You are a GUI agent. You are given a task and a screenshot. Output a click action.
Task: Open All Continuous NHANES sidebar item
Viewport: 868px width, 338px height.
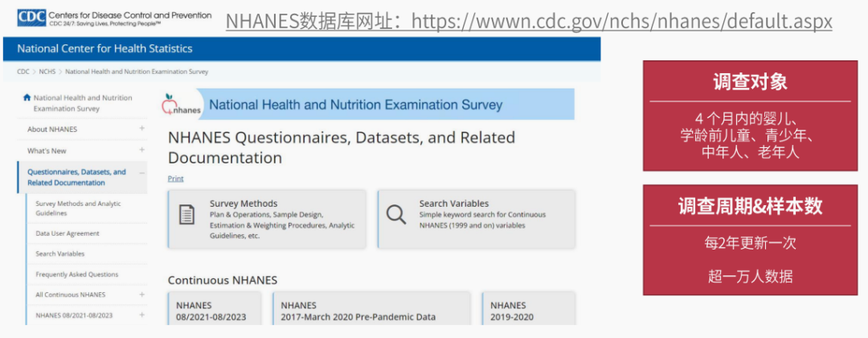pos(70,295)
